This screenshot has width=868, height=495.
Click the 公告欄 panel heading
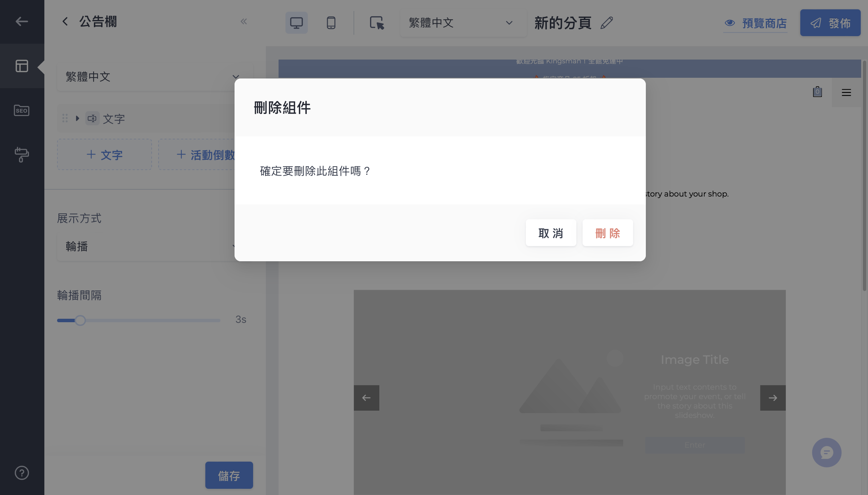coord(98,21)
